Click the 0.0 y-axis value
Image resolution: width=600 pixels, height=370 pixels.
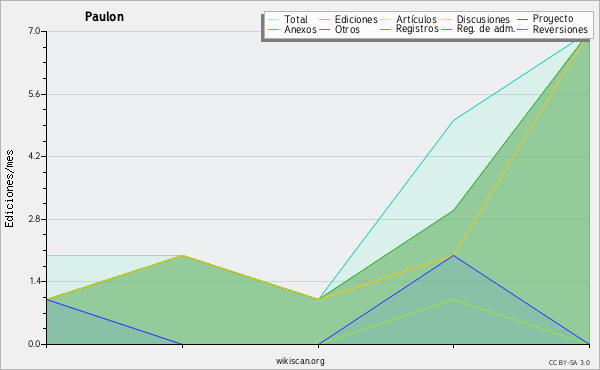point(34,344)
